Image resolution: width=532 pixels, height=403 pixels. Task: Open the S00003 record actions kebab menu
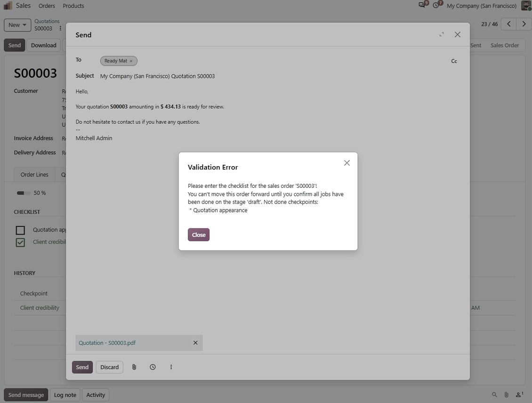pos(60,28)
